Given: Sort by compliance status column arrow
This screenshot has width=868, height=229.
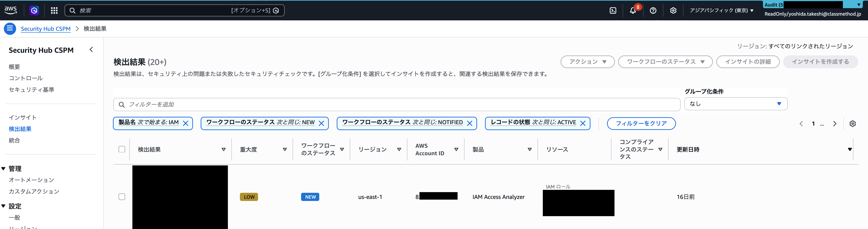Looking at the screenshot, I should (660, 150).
